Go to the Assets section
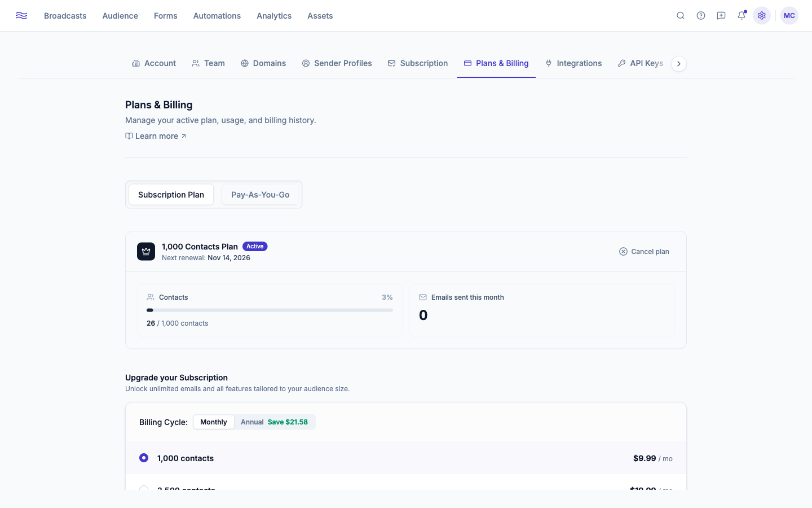The width and height of the screenshot is (812, 508). tap(320, 16)
